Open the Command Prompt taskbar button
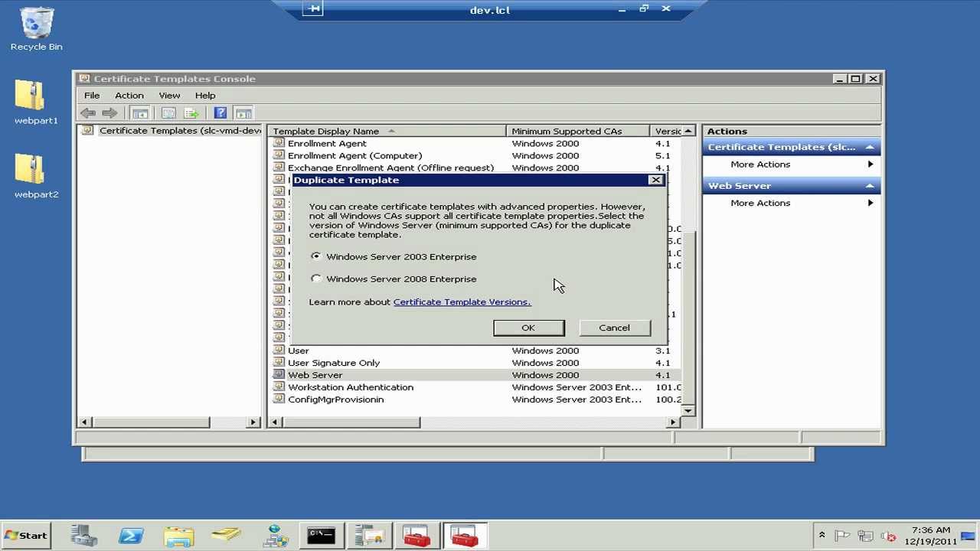 321,536
